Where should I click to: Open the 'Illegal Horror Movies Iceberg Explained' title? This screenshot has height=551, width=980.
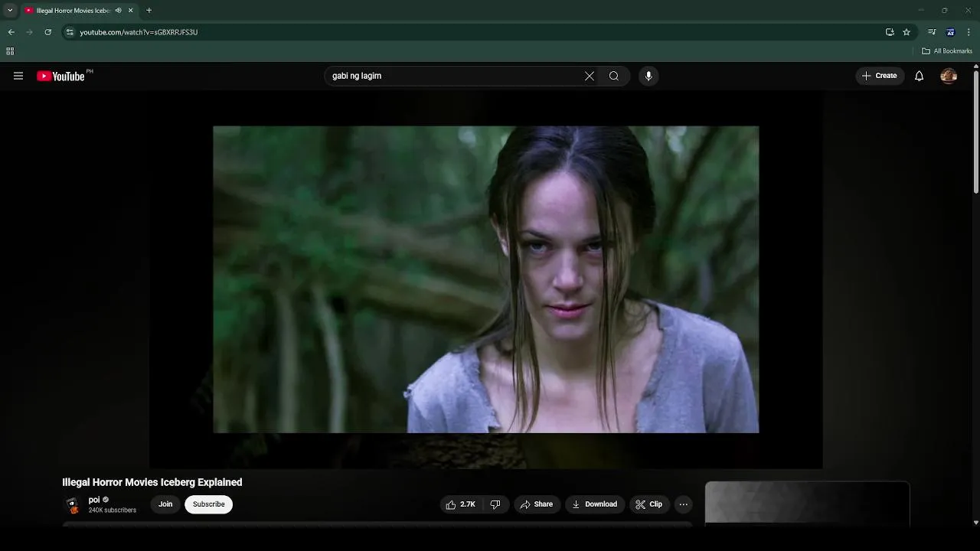click(x=152, y=482)
